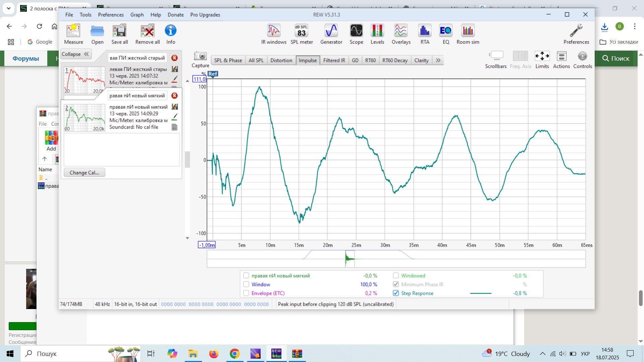The height and width of the screenshot is (362, 644).
Task: Click the Step Response teal line color swatch
Action: pyautogui.click(x=480, y=293)
